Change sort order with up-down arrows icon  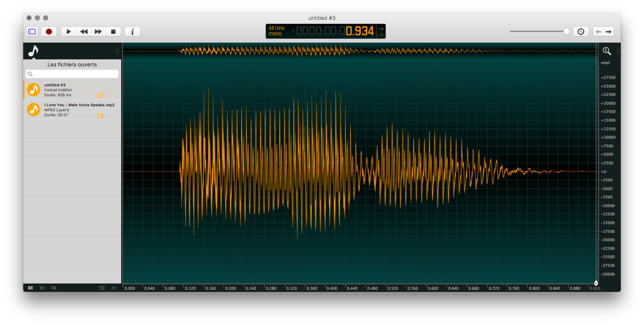click(x=114, y=288)
